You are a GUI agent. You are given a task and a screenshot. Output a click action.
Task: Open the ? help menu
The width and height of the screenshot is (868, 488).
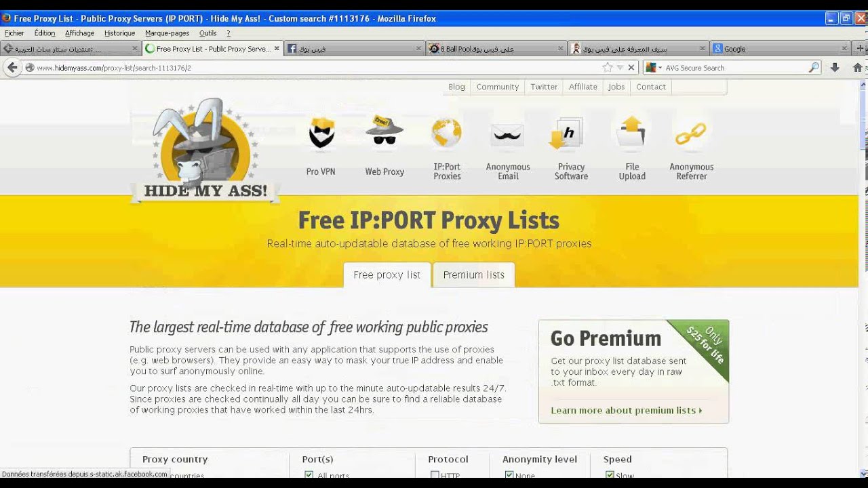point(229,33)
